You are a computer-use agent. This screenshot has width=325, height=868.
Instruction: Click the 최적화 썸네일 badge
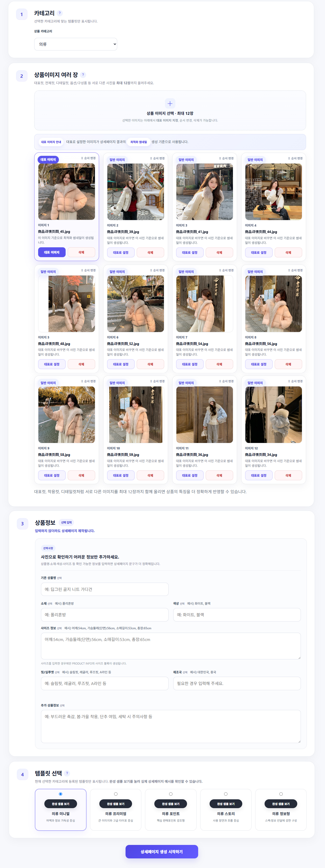pos(139,142)
